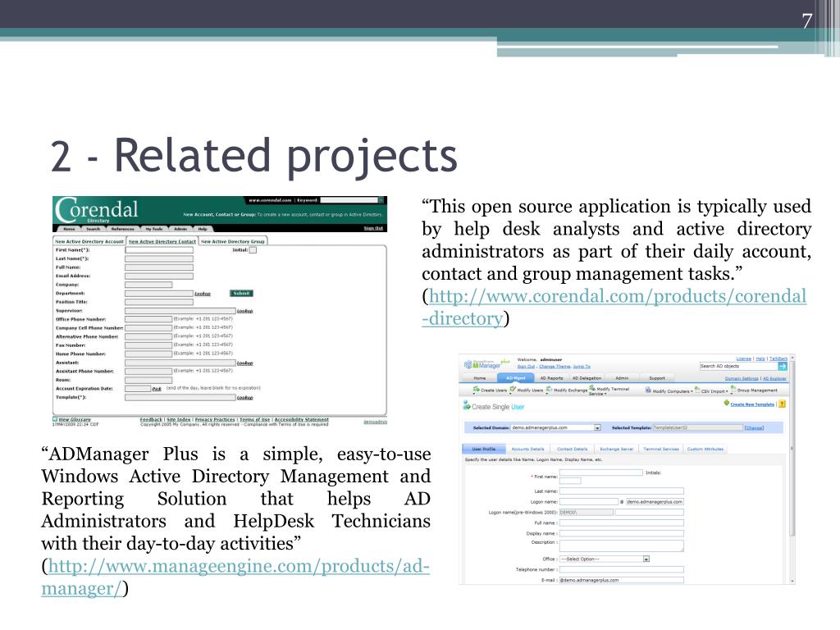Open ADManager AD Reports tab
The height and width of the screenshot is (630, 840).
click(x=551, y=377)
